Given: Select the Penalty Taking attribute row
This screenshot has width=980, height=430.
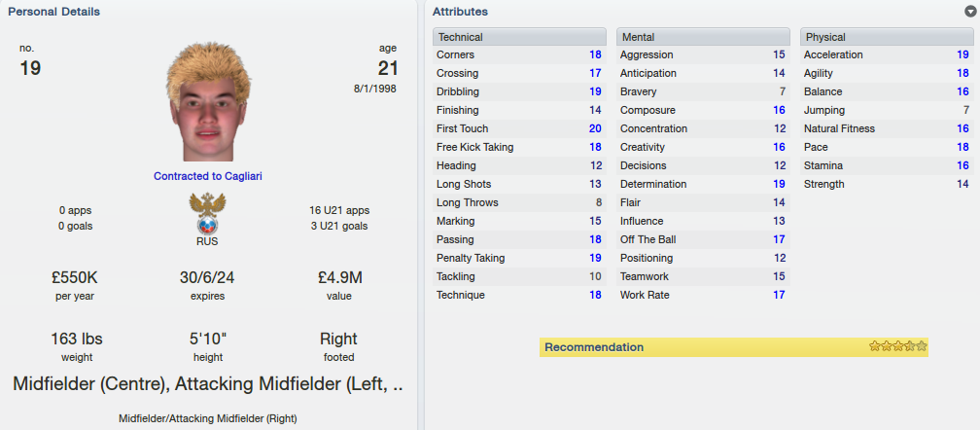Looking at the screenshot, I should click(x=519, y=258).
